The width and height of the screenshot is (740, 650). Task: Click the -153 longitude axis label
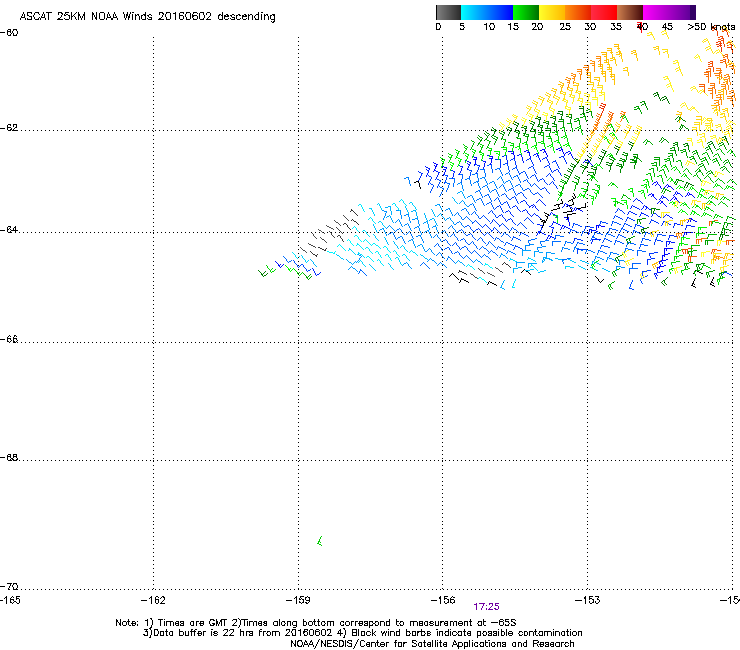pos(588,600)
